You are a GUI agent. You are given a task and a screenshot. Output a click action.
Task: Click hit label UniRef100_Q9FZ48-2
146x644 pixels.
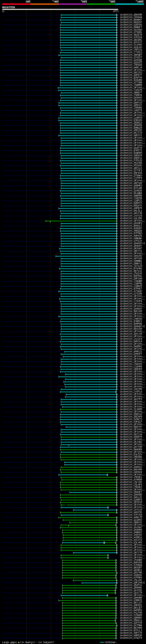pos(132,583)
